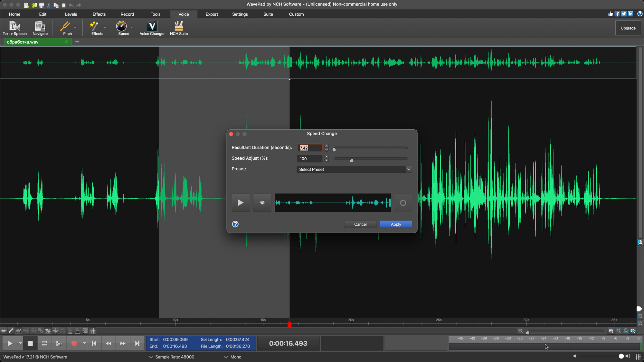Click the help icon in dialog

point(235,224)
